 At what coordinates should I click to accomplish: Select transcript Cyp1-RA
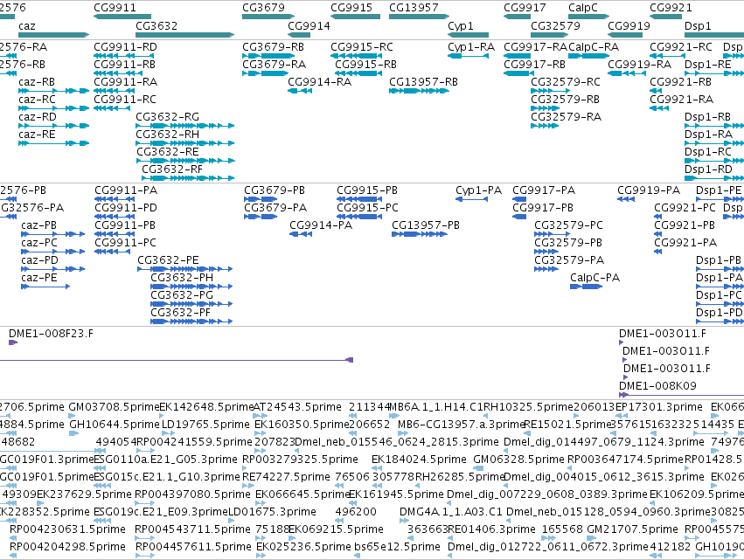(x=471, y=47)
